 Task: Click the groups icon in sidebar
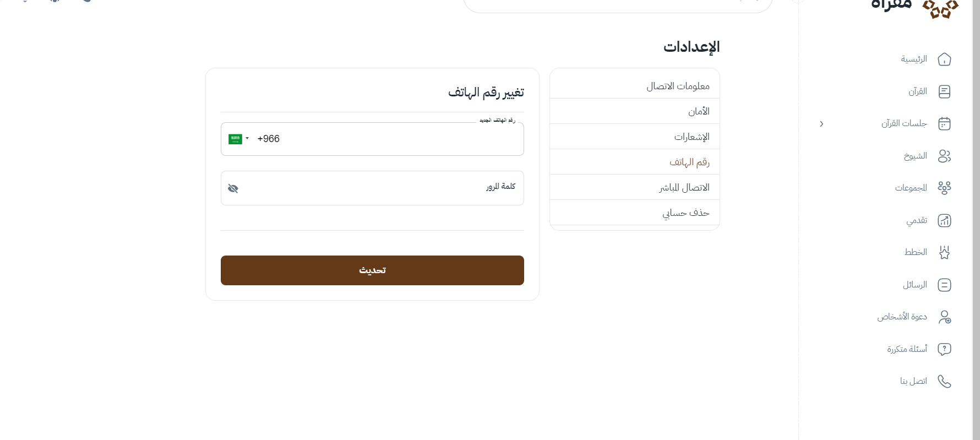pyautogui.click(x=944, y=188)
